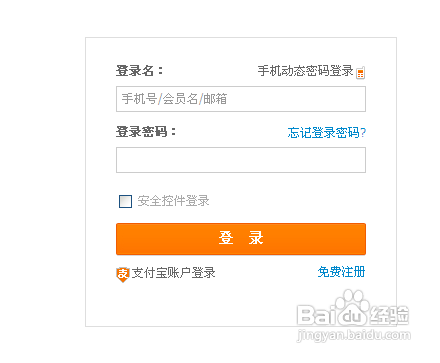Click the orange 登录 login button

coord(241,239)
